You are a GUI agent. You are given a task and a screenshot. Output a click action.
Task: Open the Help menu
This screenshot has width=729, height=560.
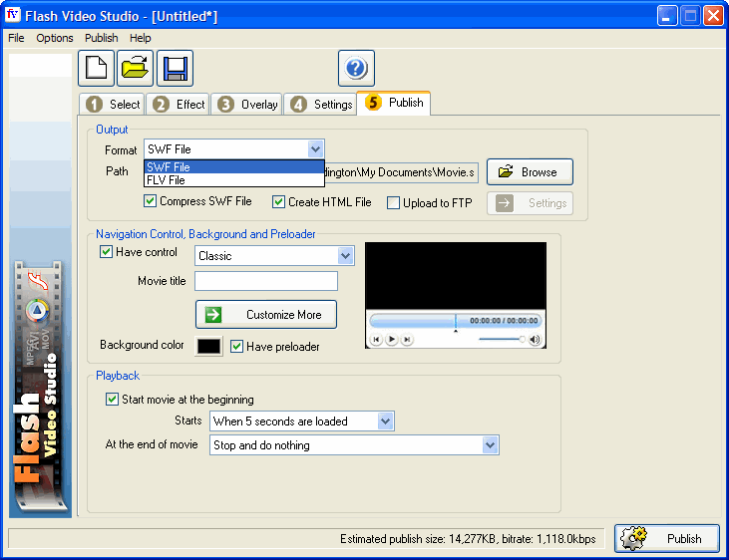coord(140,38)
